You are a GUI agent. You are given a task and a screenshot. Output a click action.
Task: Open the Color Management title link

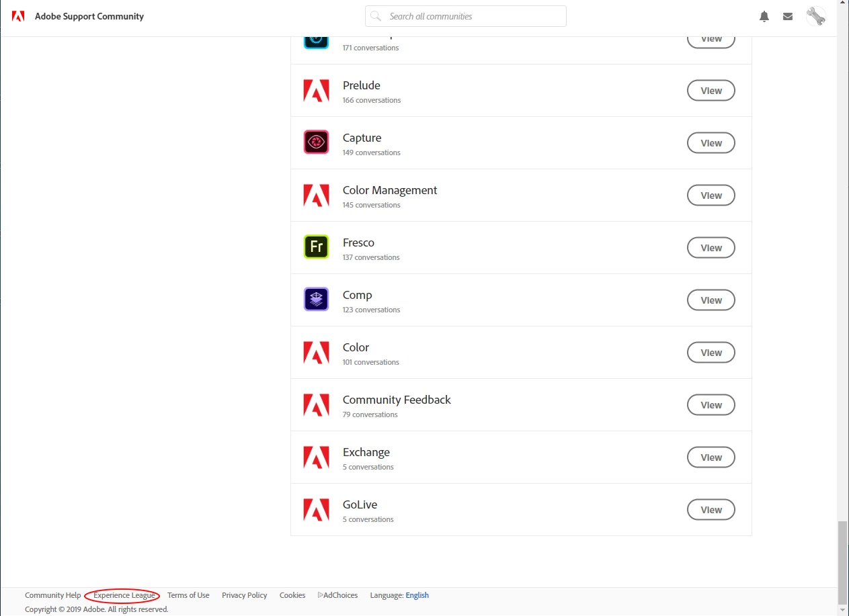pyautogui.click(x=390, y=190)
